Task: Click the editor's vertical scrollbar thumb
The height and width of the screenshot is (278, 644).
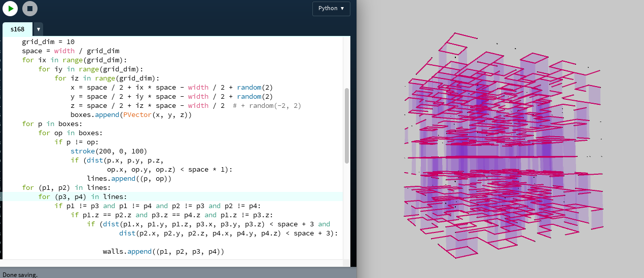Action: pyautogui.click(x=347, y=125)
